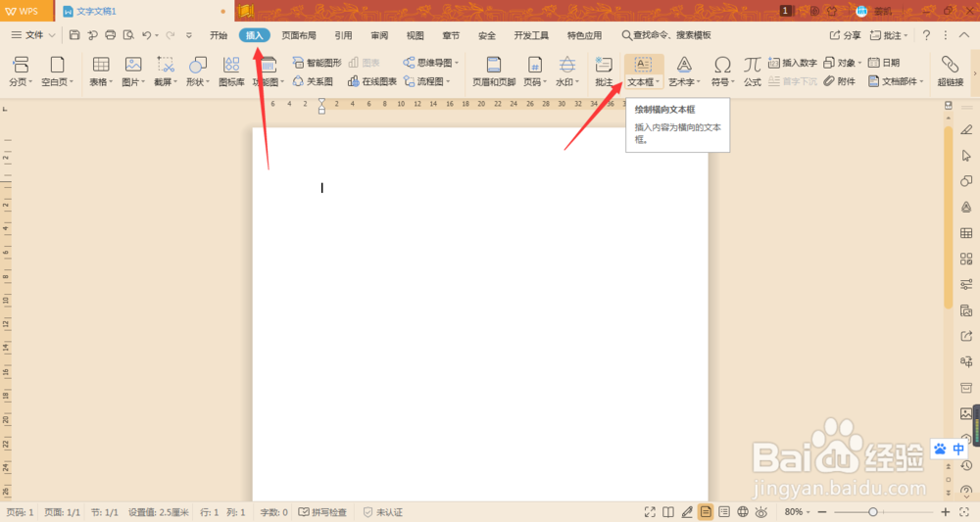Insert a Comment (批注) from ribbon
The width and height of the screenshot is (980, 522).
tap(604, 71)
